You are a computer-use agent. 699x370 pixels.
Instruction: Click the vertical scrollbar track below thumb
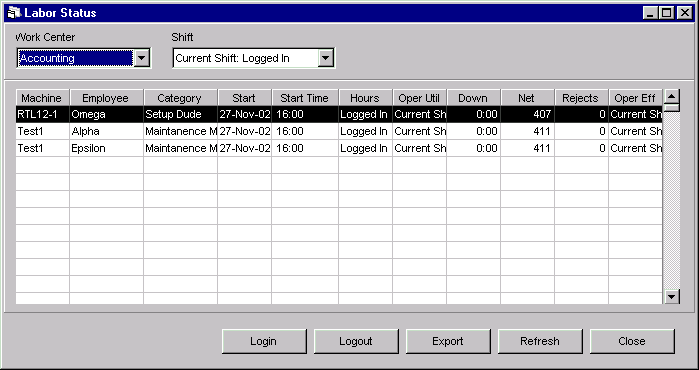click(672, 201)
